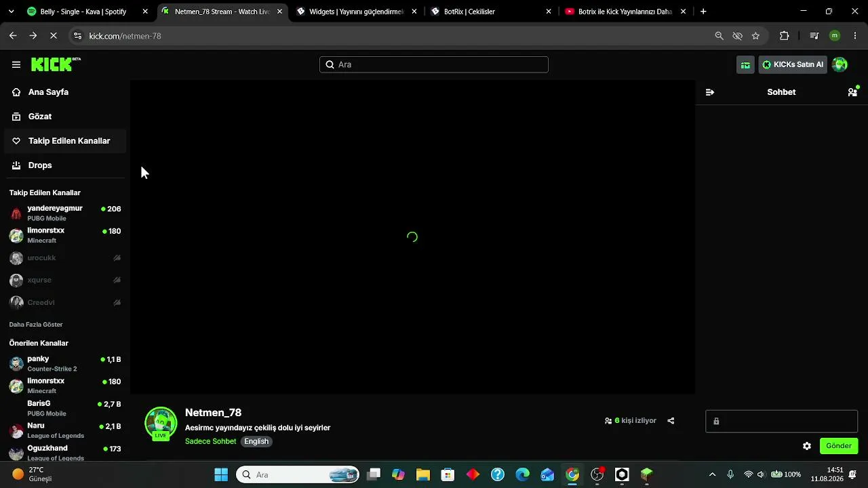The height and width of the screenshot is (488, 868).
Task: Open the Chrome extensions menu
Action: tap(785, 36)
